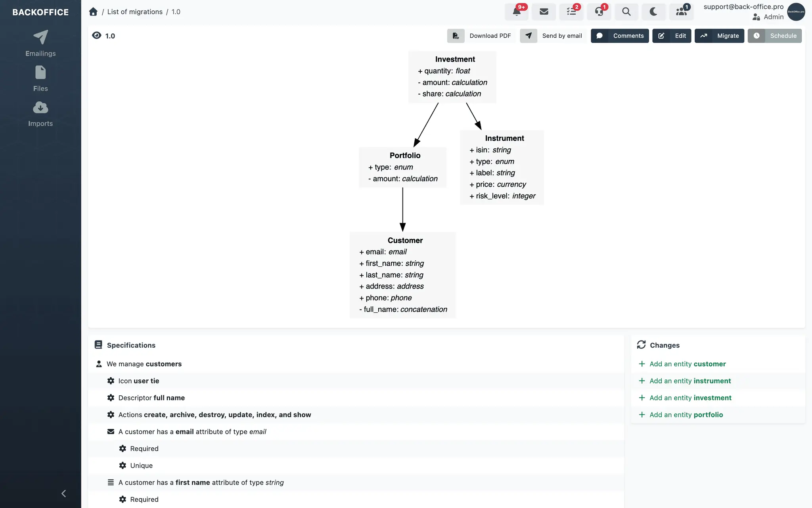This screenshot has height=508, width=812.
Task: Open List of migrations breadcrumb
Action: pos(135,12)
